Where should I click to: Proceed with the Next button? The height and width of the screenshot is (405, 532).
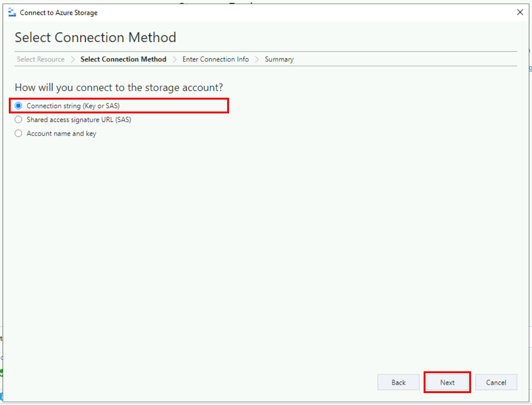pos(447,382)
